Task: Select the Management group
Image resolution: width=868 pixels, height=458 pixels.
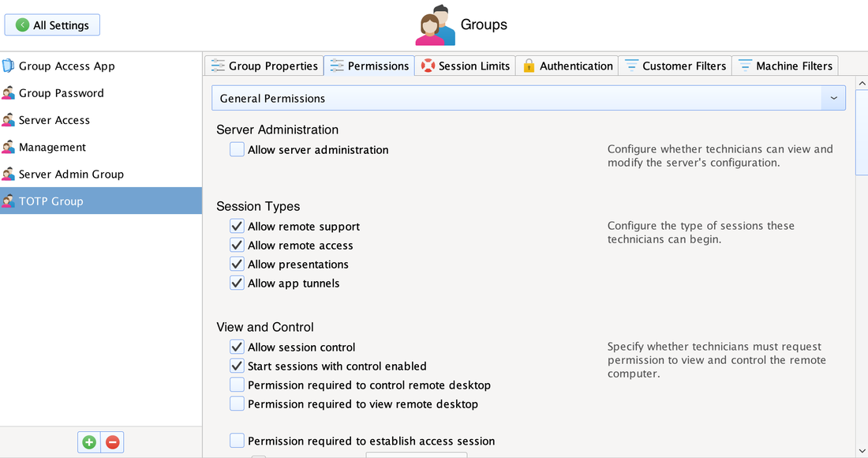Action: [x=101, y=148]
